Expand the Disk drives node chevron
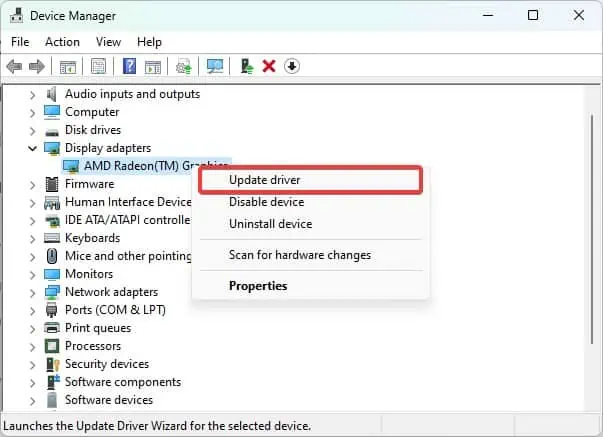Image resolution: width=603 pixels, height=437 pixels. tap(32, 131)
